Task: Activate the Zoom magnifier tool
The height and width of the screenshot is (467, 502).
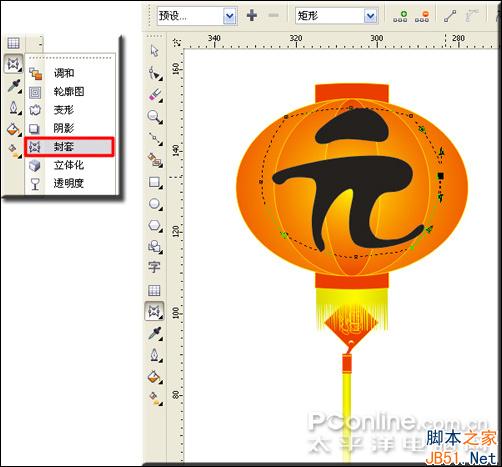Action: tap(155, 117)
